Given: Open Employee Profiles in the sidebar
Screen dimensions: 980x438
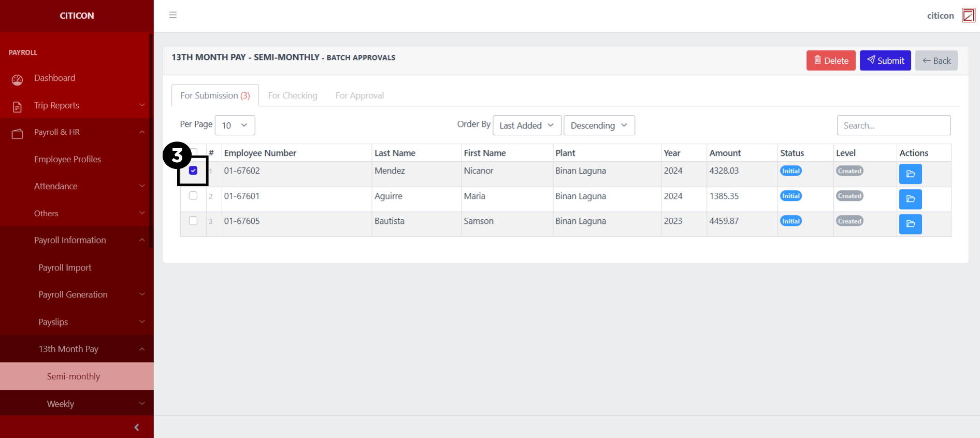Looking at the screenshot, I should coord(67,159).
